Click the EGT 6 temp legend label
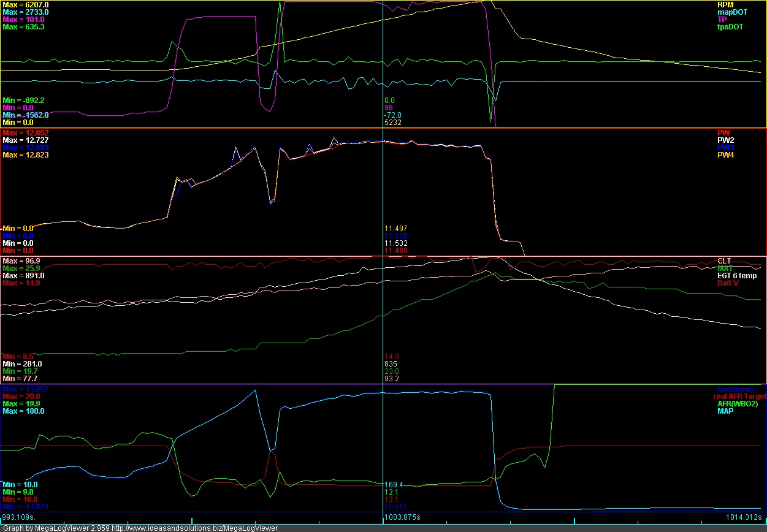This screenshot has width=767, height=532. [738, 276]
